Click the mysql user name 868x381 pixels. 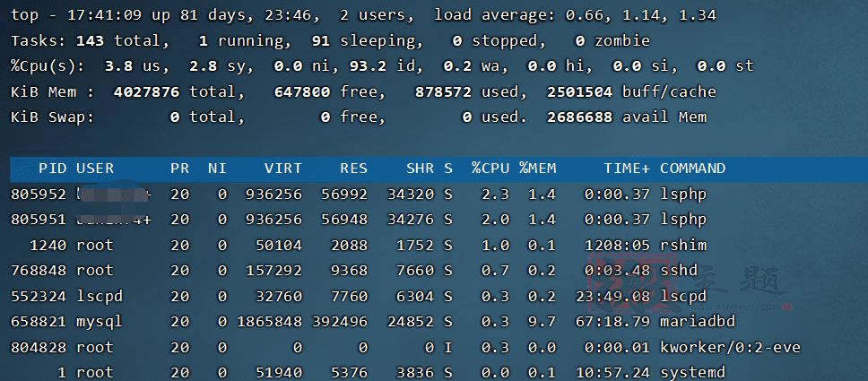tap(100, 323)
